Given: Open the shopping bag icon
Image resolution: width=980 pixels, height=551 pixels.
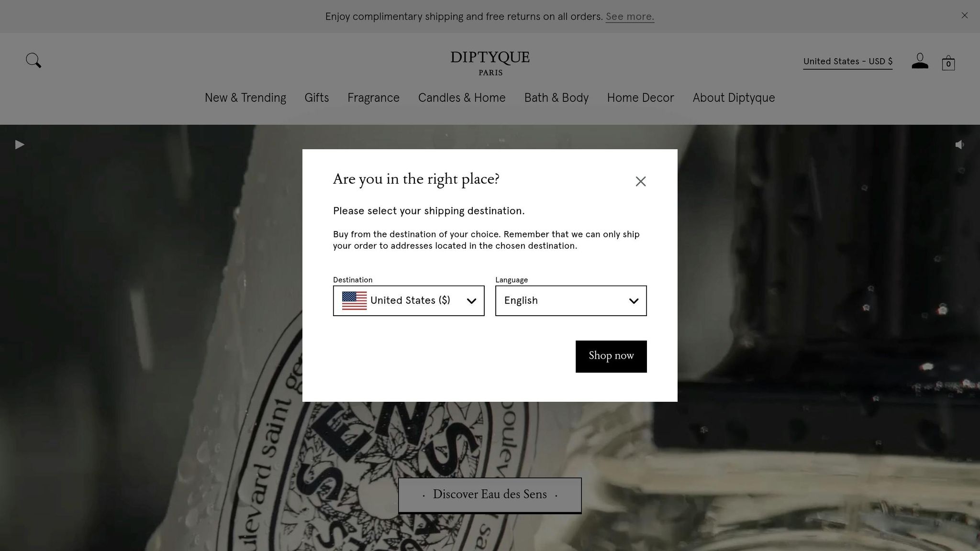Looking at the screenshot, I should (x=948, y=63).
